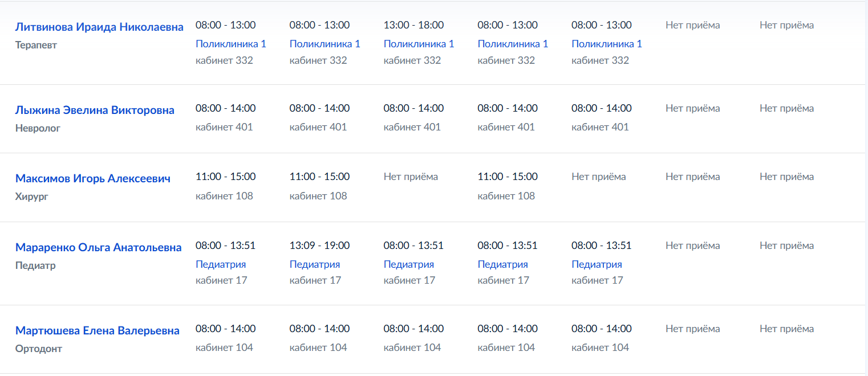
Task: Open doctor profile Мартюшева Елена Валерьевна
Action: tap(98, 330)
